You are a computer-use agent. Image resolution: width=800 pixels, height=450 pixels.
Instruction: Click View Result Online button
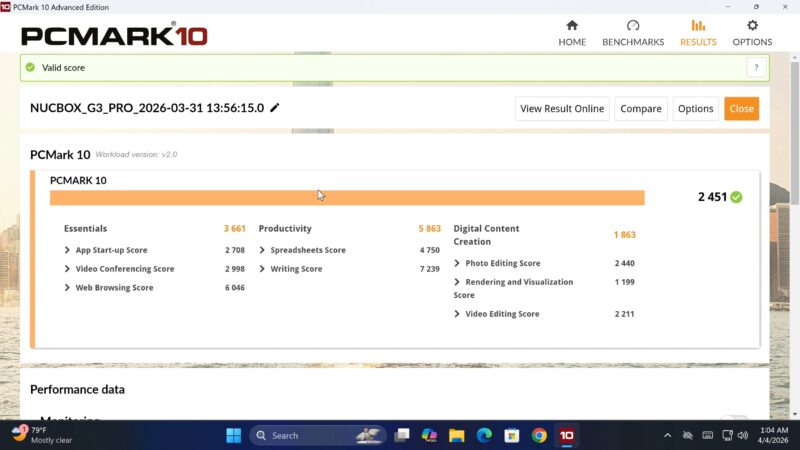click(x=562, y=109)
